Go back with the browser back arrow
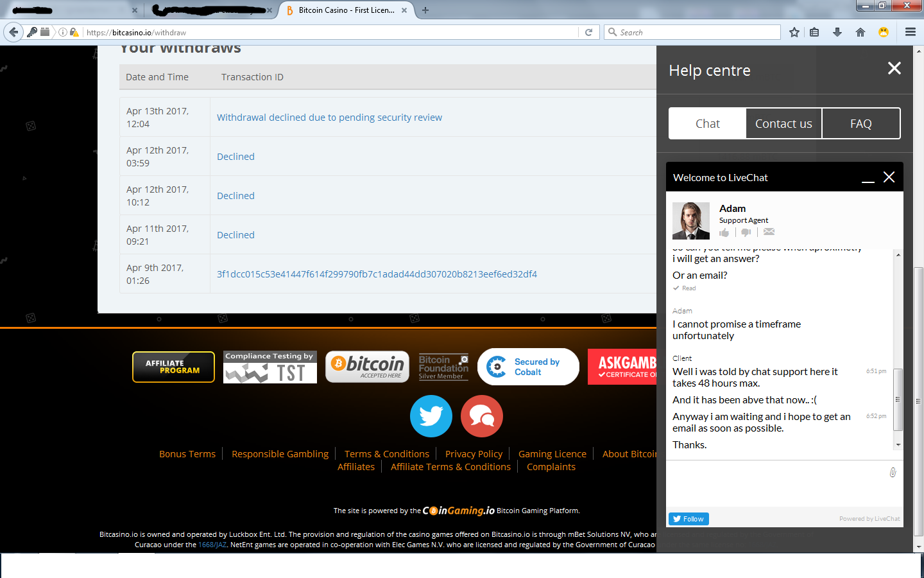 coord(13,32)
